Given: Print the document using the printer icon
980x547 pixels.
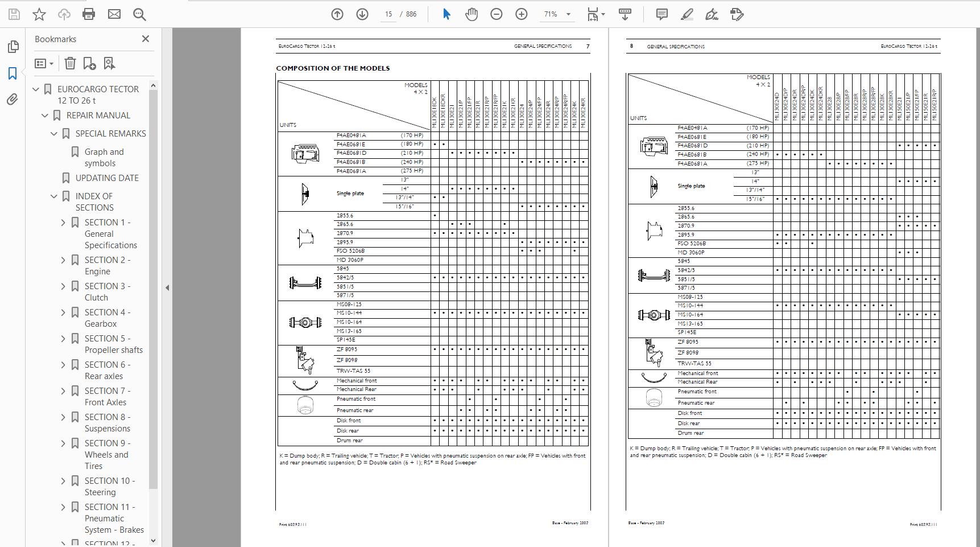Looking at the screenshot, I should click(89, 14).
